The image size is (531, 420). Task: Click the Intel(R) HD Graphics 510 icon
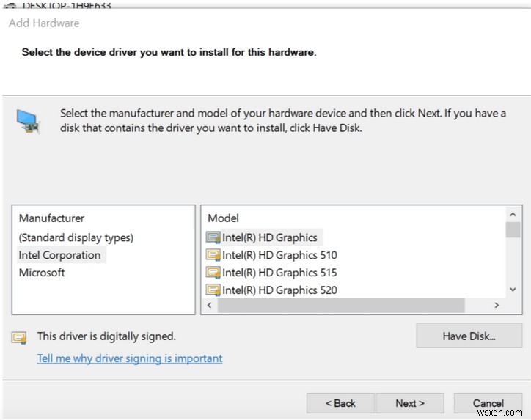point(213,255)
